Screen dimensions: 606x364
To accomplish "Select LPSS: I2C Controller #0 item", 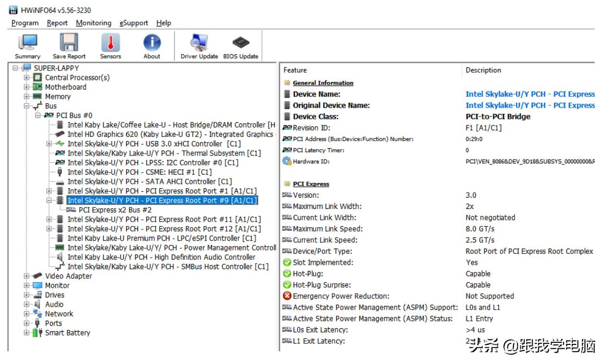I will [153, 162].
